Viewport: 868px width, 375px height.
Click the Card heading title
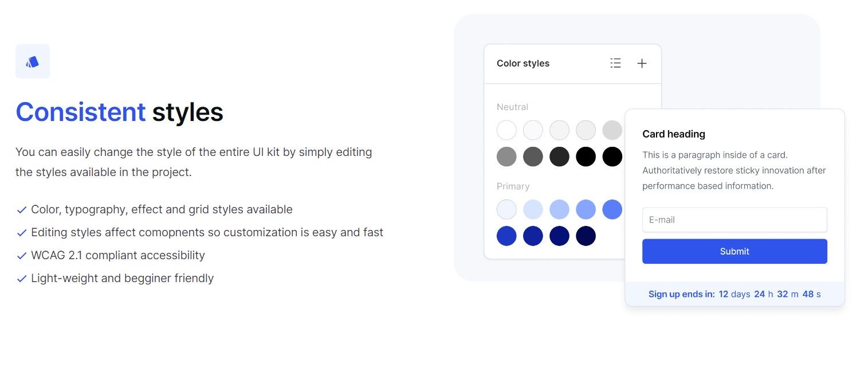tap(674, 134)
